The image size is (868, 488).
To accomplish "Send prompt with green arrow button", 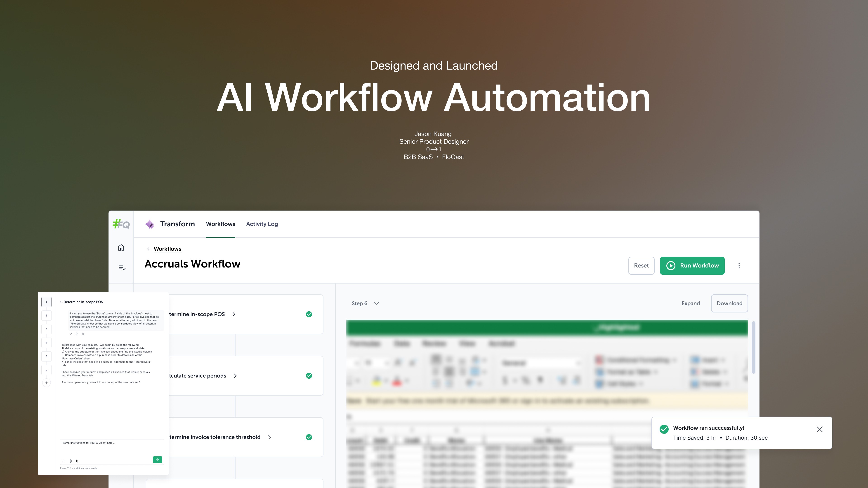I will tap(157, 460).
